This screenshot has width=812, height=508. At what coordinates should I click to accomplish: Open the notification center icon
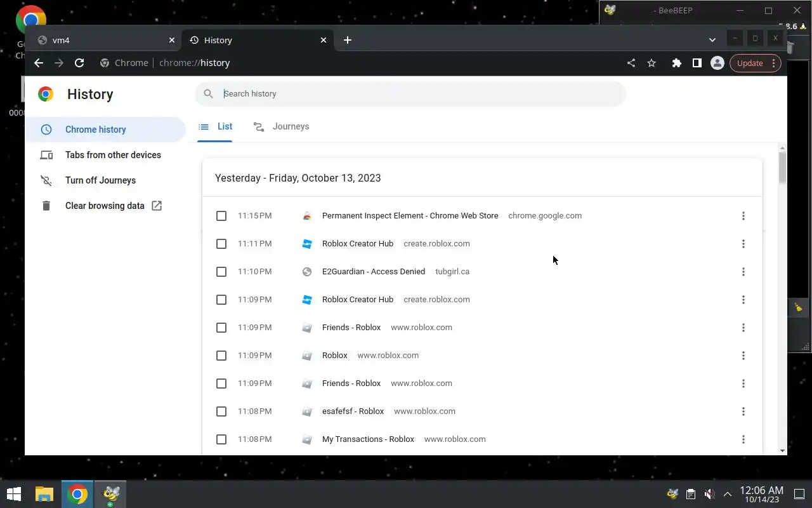tap(799, 494)
